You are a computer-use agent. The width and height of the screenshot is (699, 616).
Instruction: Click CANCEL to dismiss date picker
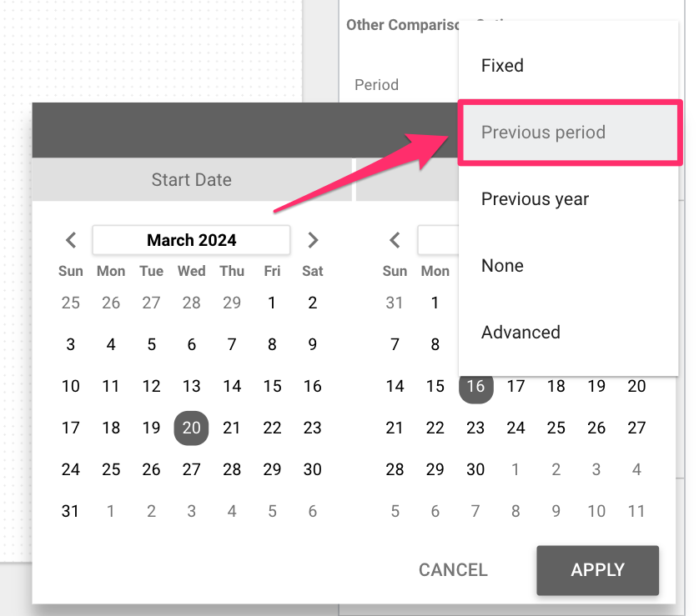453,570
